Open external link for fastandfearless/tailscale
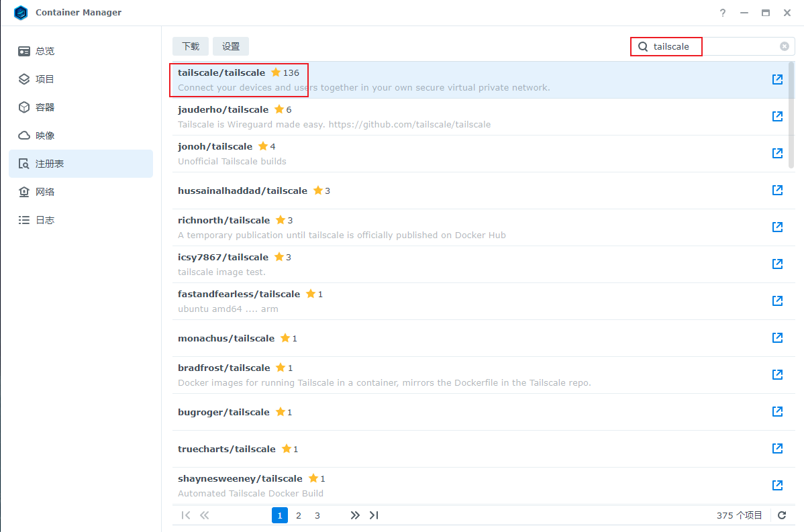 point(777,301)
